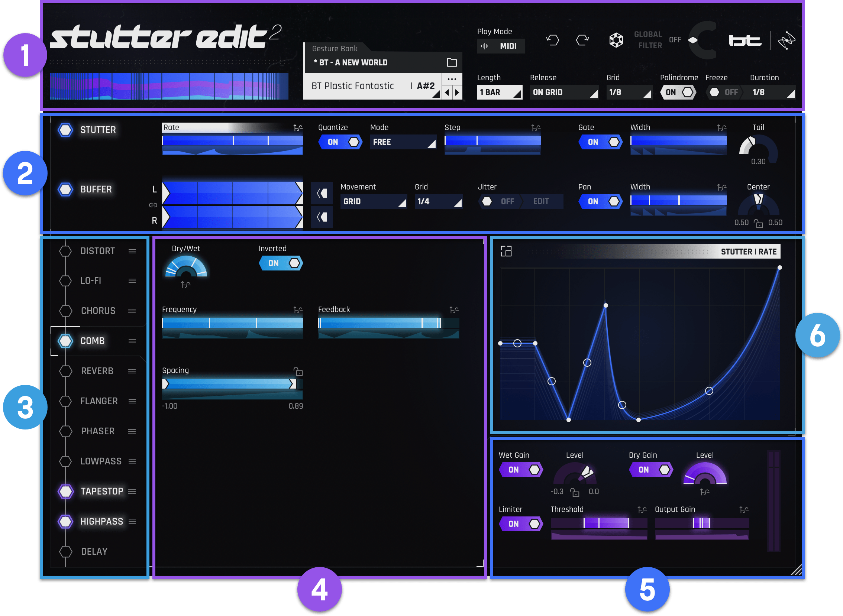Open the BT Plastic Fantastic gesture dropdown
This screenshot has height=616, width=843.
373,86
